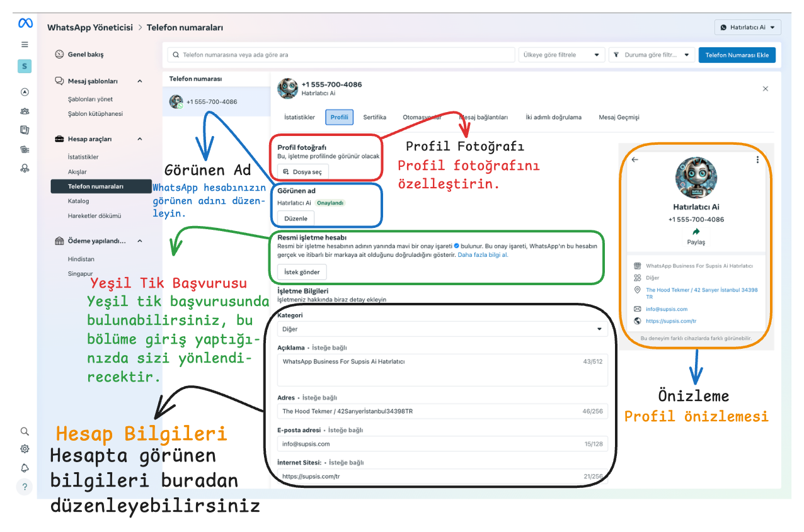The width and height of the screenshot is (804, 532).
Task: Open the compass icon in left rail
Action: tap(25, 92)
